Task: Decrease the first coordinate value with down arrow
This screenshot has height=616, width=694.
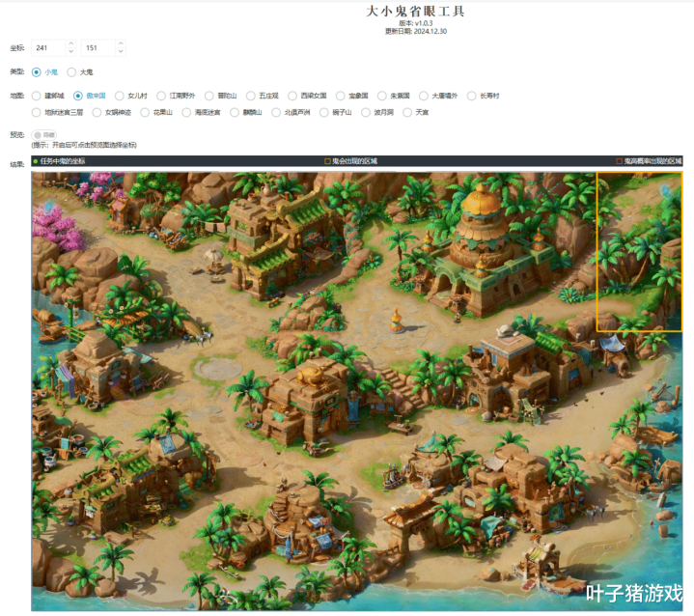Action: pos(70,51)
